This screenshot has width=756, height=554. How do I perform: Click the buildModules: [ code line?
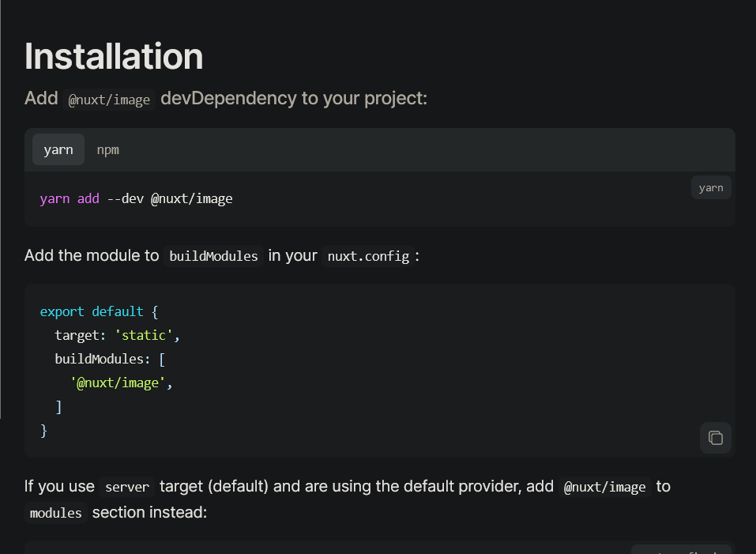click(110, 360)
